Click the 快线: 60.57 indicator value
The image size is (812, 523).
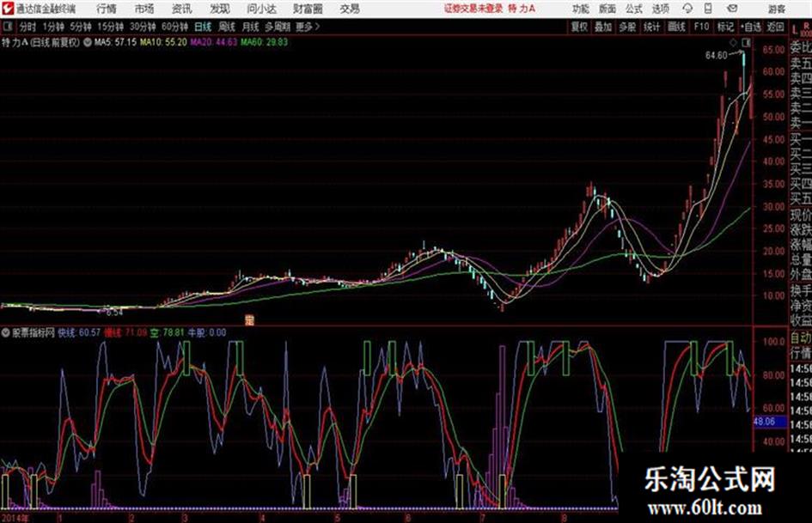(79, 332)
